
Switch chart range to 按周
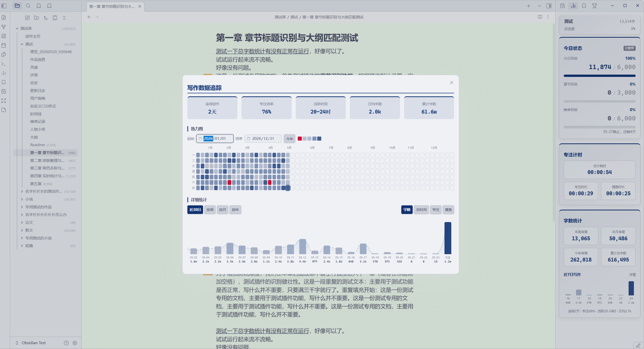pyautogui.click(x=210, y=210)
